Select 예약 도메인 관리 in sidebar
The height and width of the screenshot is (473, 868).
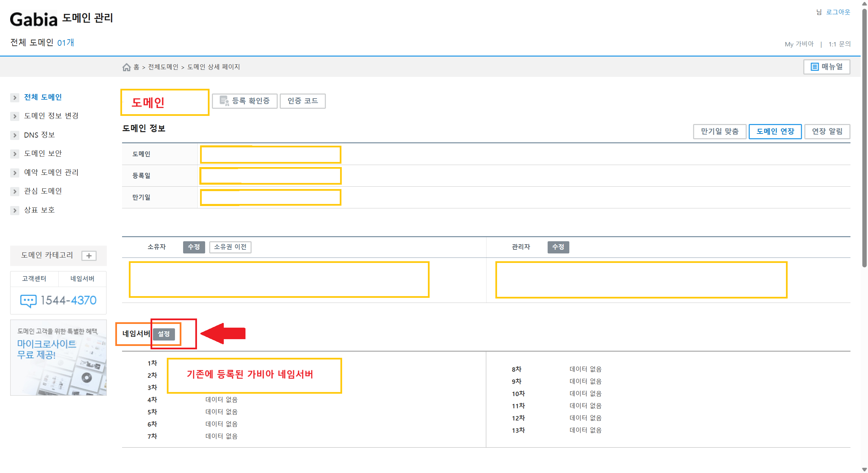pyautogui.click(x=51, y=172)
